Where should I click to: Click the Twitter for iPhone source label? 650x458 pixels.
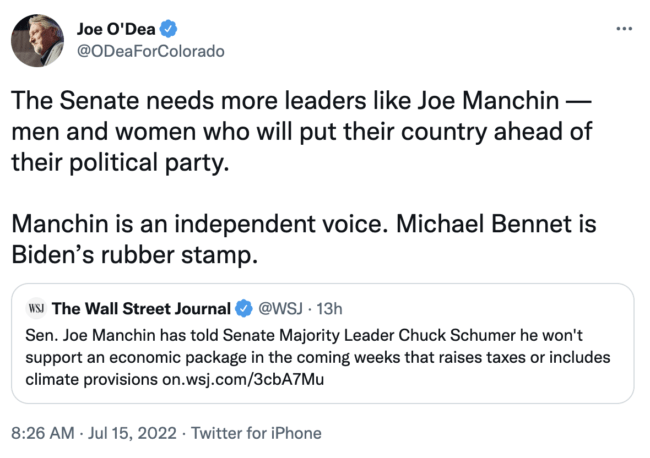[257, 433]
